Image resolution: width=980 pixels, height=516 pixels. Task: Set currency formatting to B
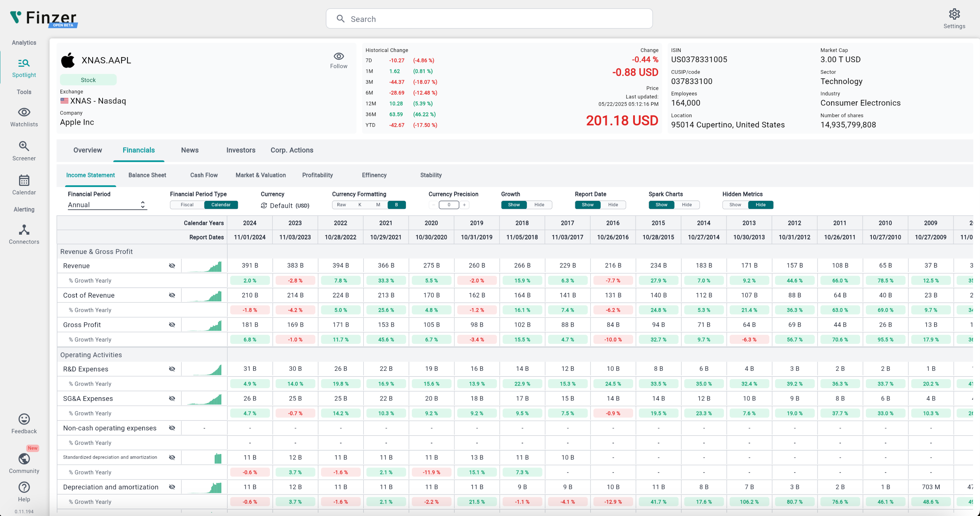click(x=397, y=205)
